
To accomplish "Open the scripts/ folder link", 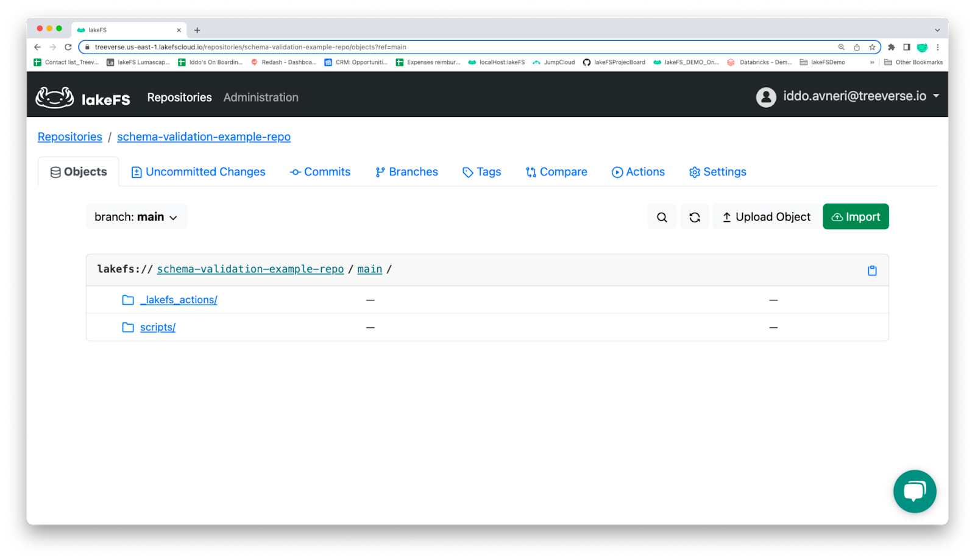I will click(158, 327).
